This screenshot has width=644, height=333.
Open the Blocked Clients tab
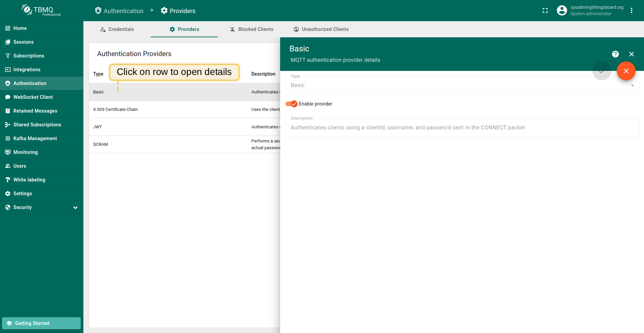(x=251, y=29)
